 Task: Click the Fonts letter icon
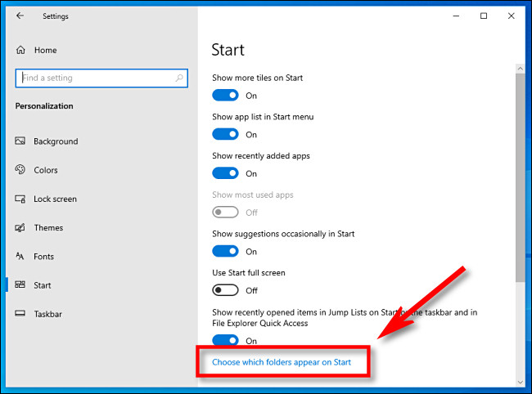[x=20, y=257]
